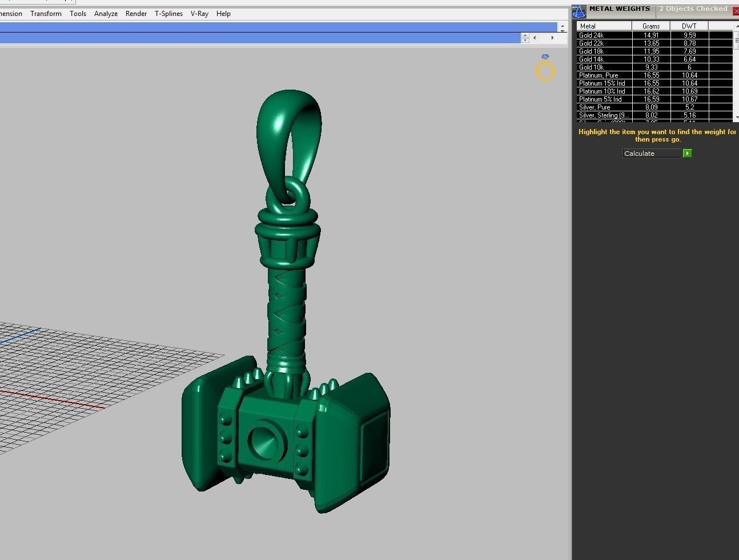
Task: Click command line stepper up arrow
Action: 525,35
